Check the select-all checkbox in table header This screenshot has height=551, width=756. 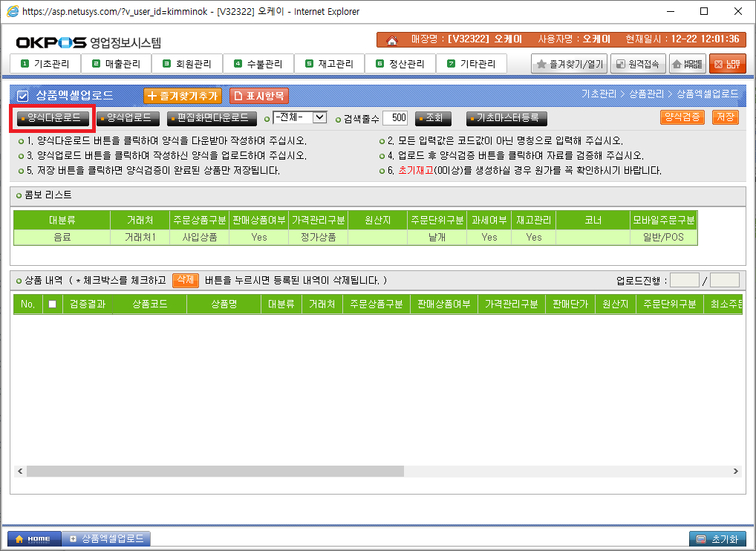point(52,304)
